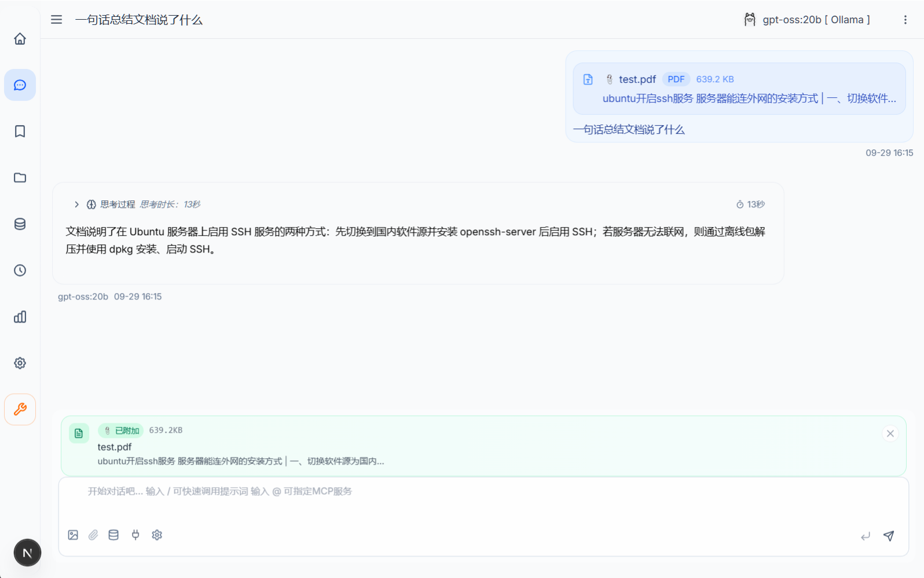Open the database knowledge base sidebar icon
The width and height of the screenshot is (924, 578).
pos(20,224)
